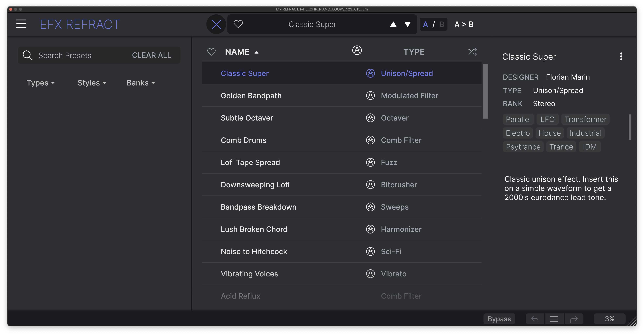The image size is (644, 335).
Task: Expand the Styles filter dropdown
Action: click(92, 83)
